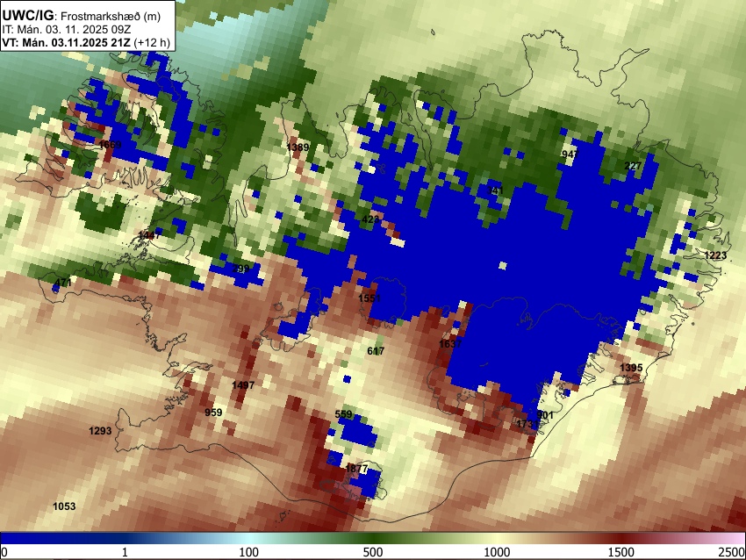Click the 1447 value label
Viewport: 746px width, 560px height.
point(149,235)
